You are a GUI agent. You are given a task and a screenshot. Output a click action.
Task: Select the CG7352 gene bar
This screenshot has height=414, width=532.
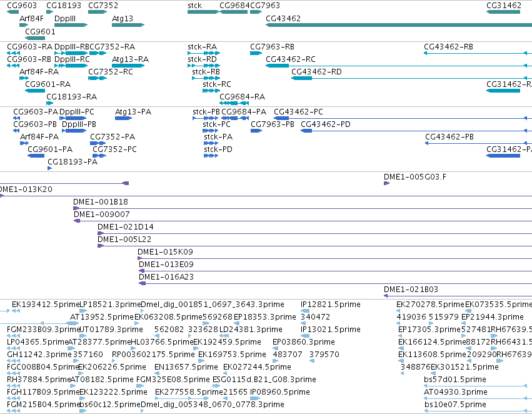(98, 12)
